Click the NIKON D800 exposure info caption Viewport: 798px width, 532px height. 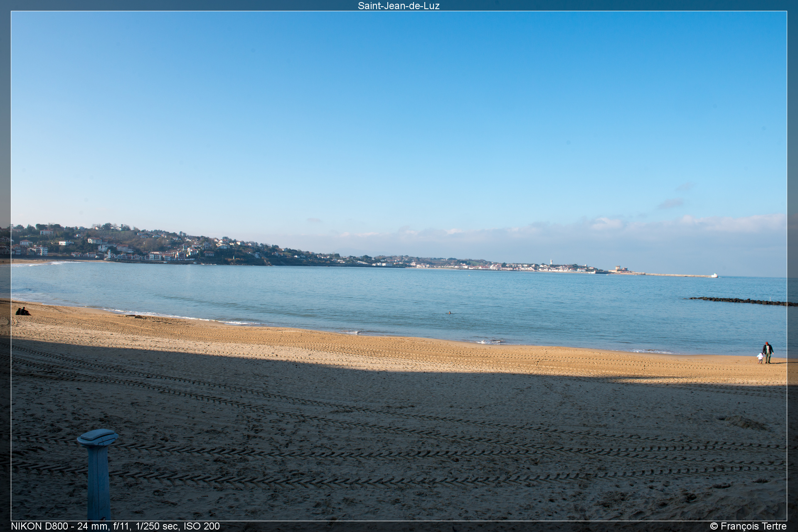[x=115, y=526]
